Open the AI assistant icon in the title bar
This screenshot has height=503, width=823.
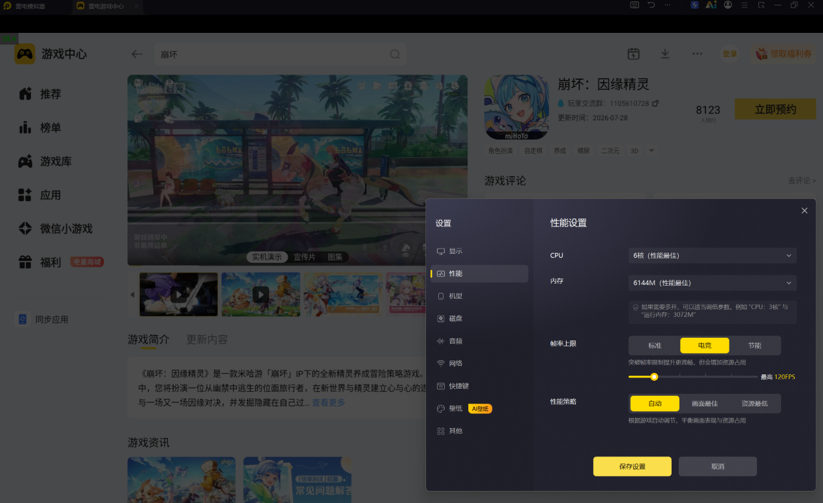(x=711, y=5)
